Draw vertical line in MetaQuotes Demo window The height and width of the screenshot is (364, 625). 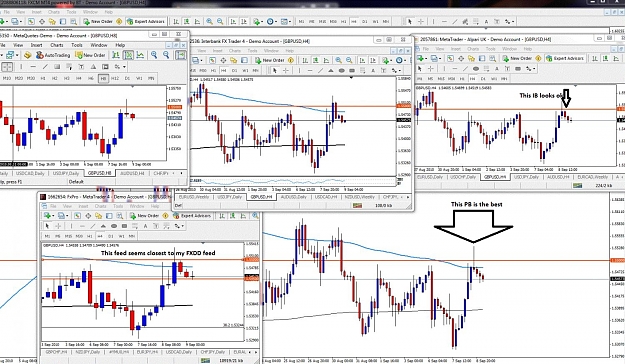21,67
